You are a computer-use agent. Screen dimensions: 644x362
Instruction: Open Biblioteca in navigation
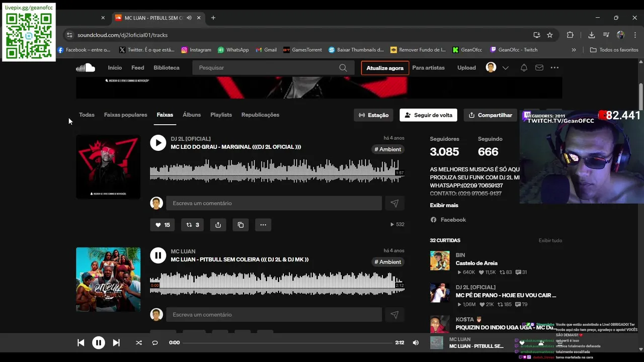pos(167,68)
